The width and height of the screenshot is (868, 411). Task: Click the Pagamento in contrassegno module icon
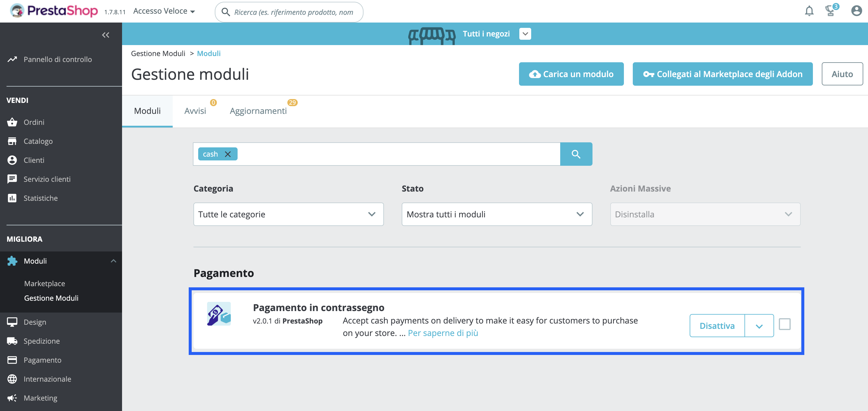click(219, 313)
